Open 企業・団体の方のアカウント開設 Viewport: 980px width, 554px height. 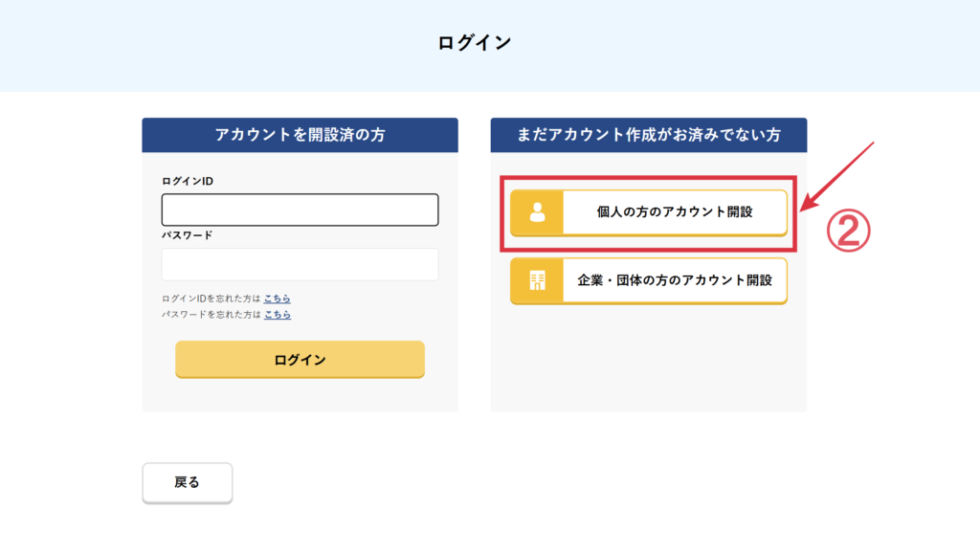649,281
